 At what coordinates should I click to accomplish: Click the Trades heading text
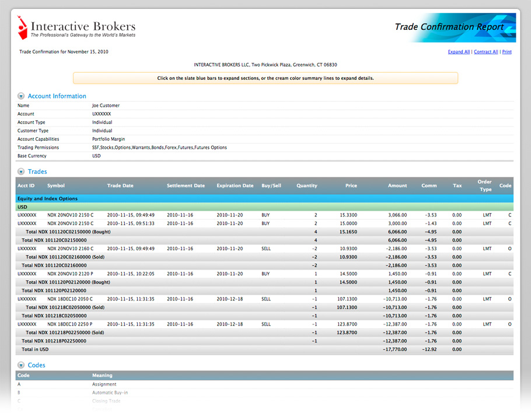(37, 171)
